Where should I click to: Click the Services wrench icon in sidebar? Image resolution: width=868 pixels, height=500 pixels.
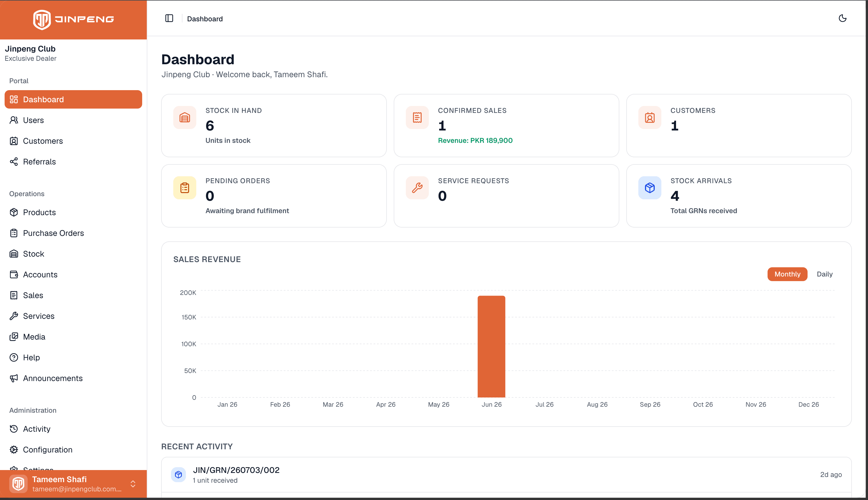14,316
